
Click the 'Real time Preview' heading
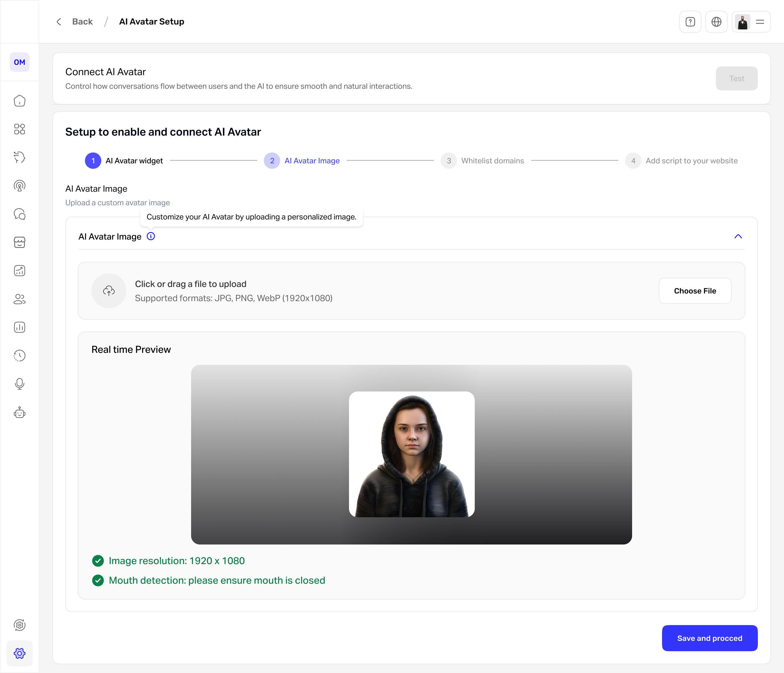click(x=131, y=349)
